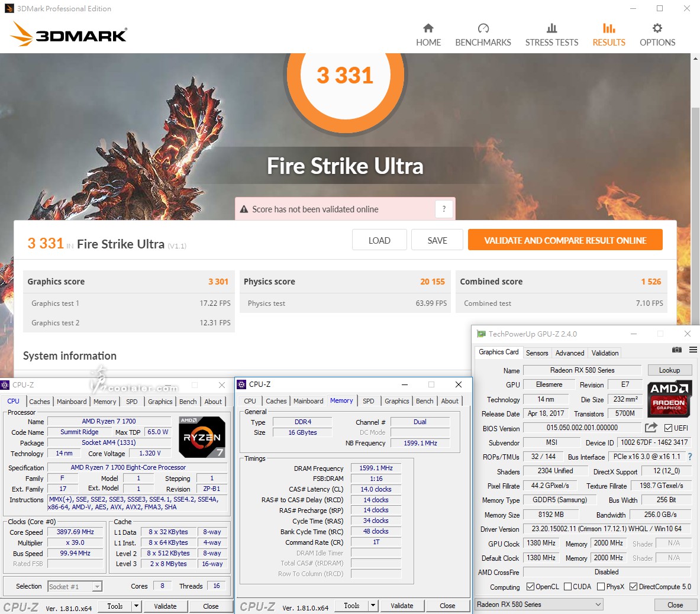Viewport: 700px width, 614px height.
Task: Click the scrollbar up arrow in 3DMark
Action: 695,59
